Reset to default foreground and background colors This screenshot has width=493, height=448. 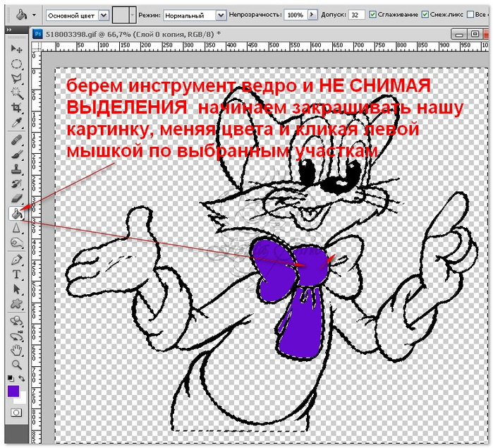pyautogui.click(x=11, y=378)
